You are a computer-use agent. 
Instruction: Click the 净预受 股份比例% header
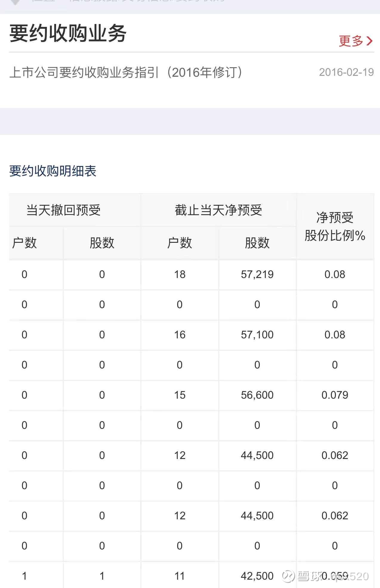(x=335, y=226)
